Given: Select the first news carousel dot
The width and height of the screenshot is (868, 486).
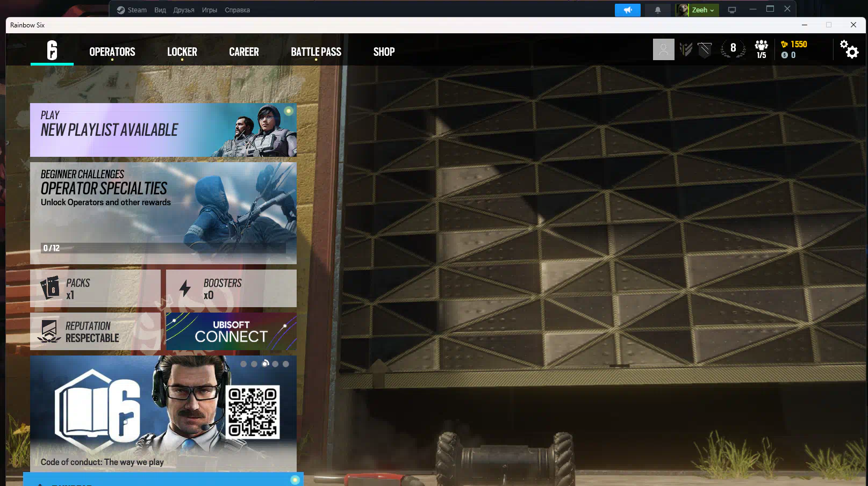Looking at the screenshot, I should [243, 364].
